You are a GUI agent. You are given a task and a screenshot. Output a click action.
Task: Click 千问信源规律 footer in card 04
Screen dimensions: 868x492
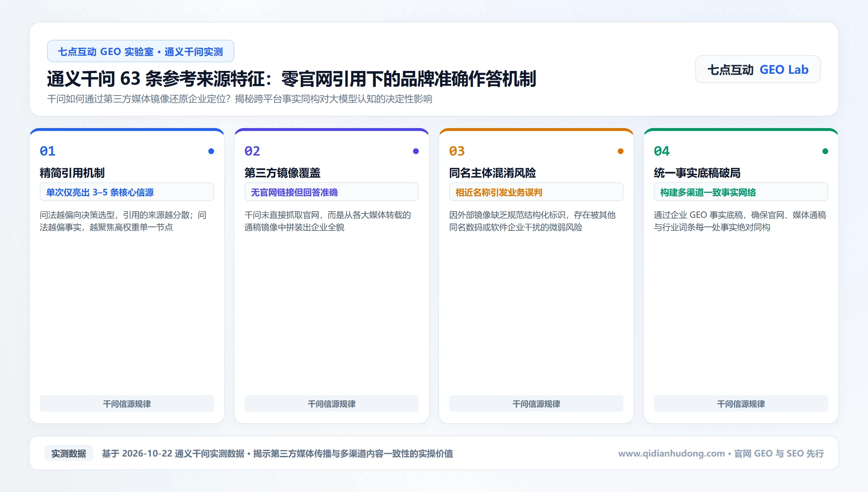pyautogui.click(x=741, y=403)
